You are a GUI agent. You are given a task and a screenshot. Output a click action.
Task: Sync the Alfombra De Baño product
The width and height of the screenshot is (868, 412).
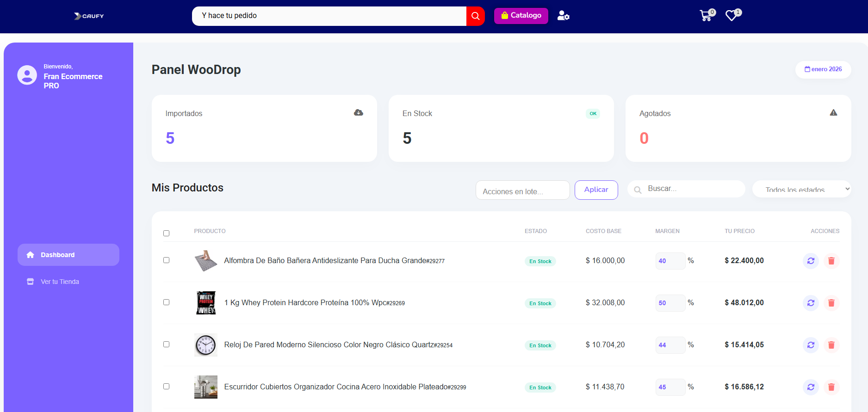[811, 261]
